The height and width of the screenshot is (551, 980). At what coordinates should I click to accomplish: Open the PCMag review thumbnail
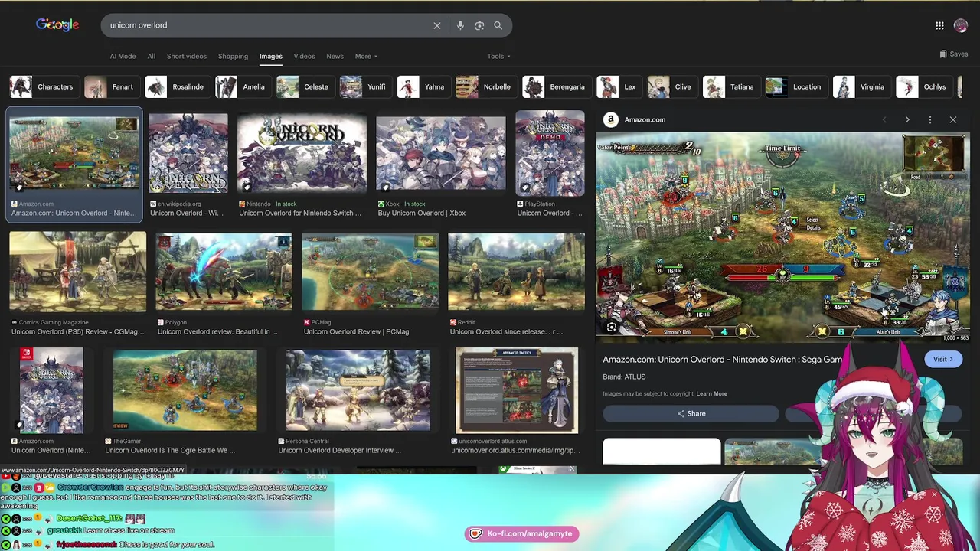(370, 272)
